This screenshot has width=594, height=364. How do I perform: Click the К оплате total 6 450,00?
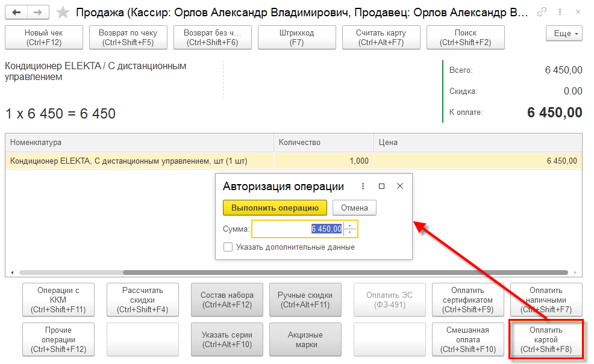555,113
